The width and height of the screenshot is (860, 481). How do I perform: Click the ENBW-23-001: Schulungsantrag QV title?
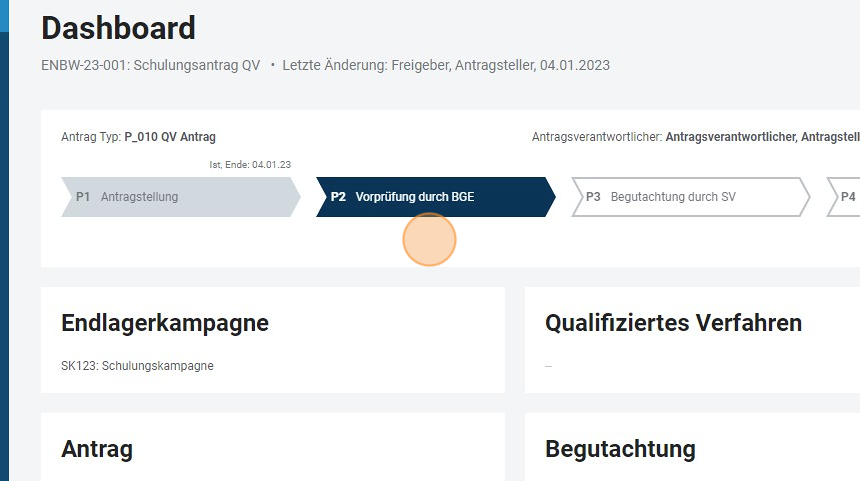pyautogui.click(x=151, y=65)
